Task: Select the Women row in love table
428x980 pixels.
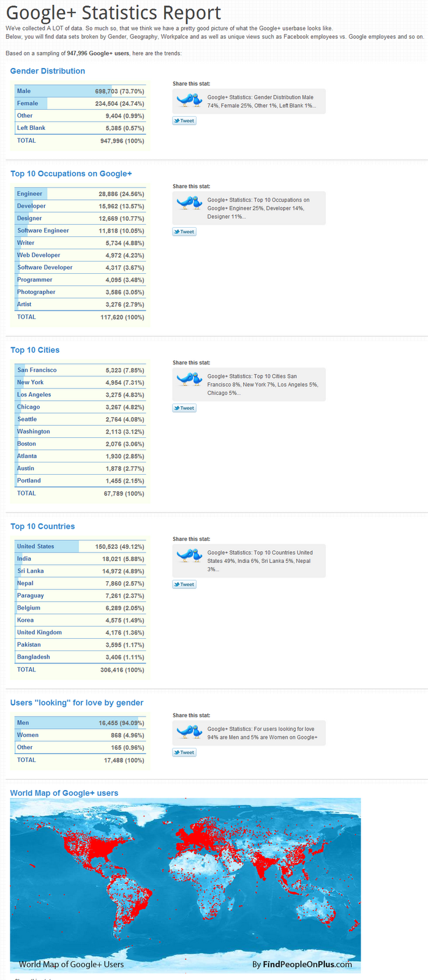Action: 80,736
